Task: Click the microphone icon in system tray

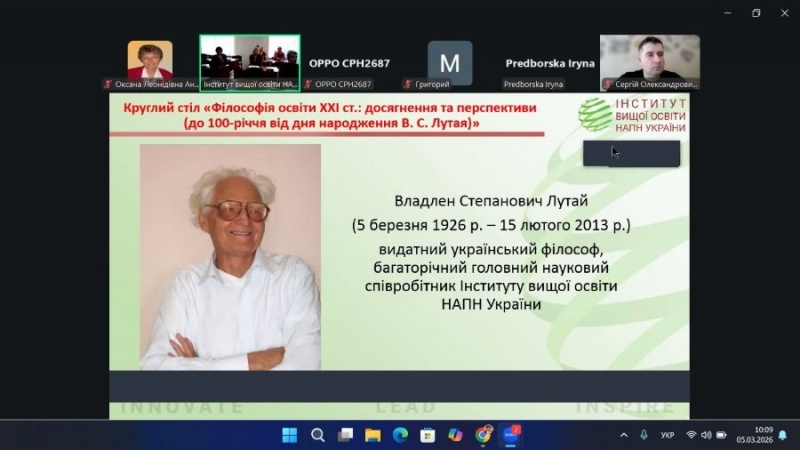Action: point(645,435)
